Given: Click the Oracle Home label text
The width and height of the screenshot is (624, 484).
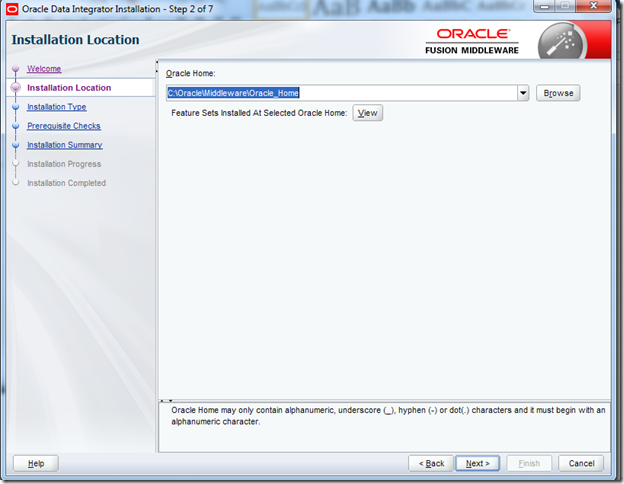Looking at the screenshot, I should click(190, 74).
